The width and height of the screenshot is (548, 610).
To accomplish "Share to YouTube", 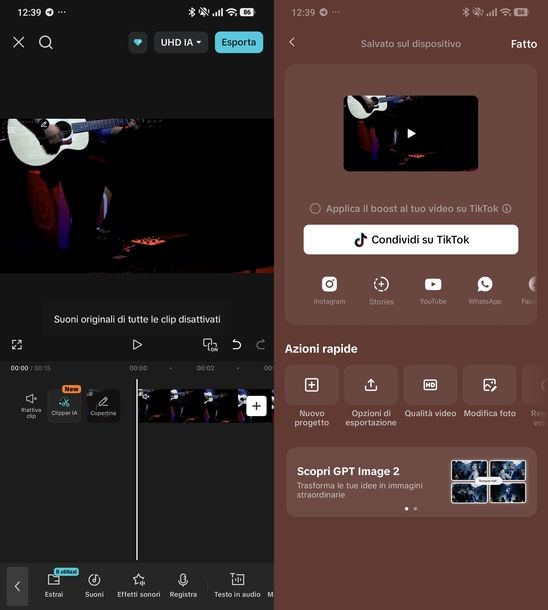I will 433,290.
